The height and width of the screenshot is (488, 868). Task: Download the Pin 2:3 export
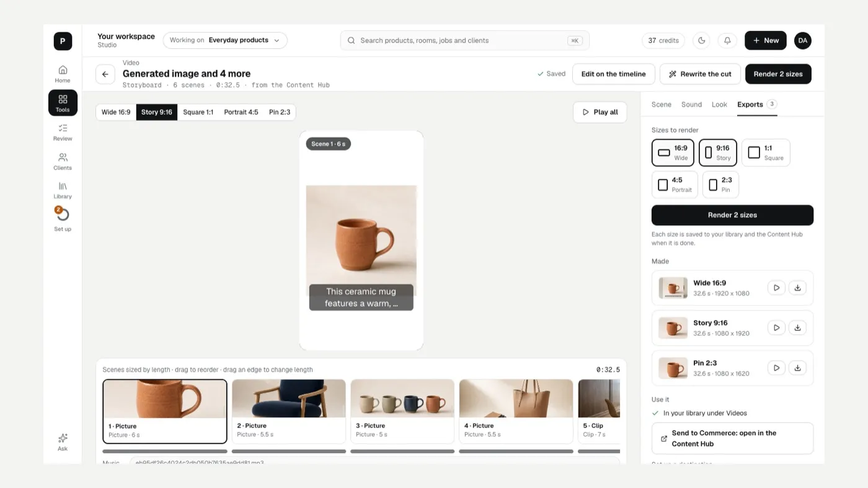(x=798, y=368)
